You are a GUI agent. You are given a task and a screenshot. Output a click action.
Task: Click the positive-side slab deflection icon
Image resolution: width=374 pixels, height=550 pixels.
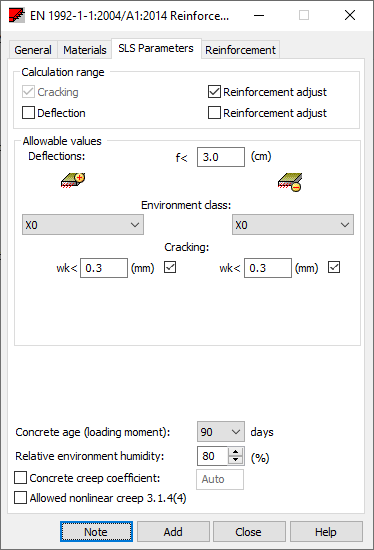73,180
